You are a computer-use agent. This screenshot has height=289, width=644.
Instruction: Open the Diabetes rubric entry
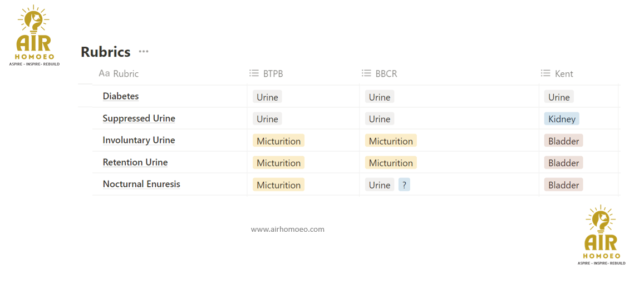(x=121, y=96)
